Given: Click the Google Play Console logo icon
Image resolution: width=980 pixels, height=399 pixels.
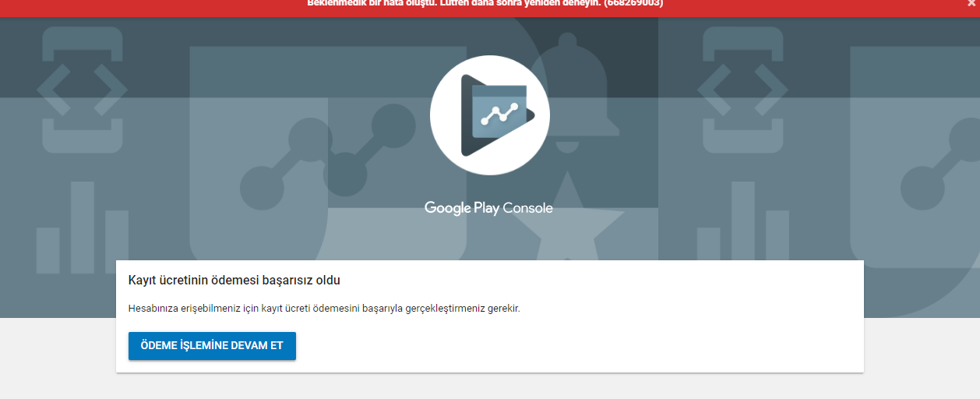Looking at the screenshot, I should [490, 116].
